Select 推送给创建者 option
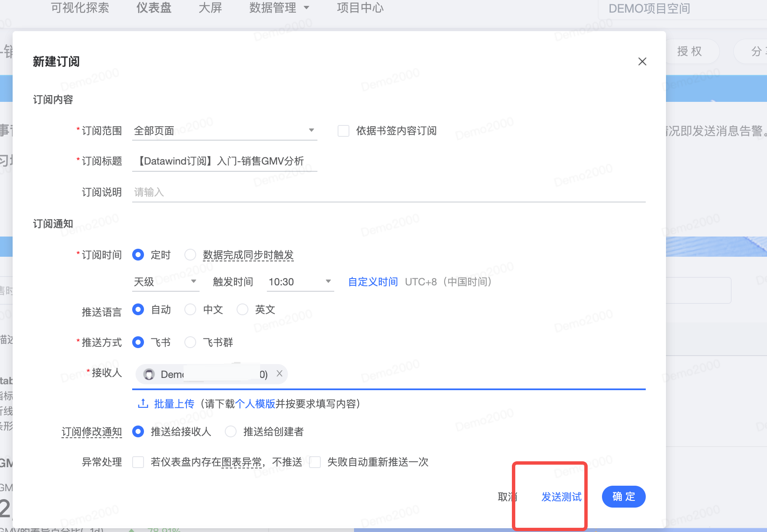 click(231, 431)
